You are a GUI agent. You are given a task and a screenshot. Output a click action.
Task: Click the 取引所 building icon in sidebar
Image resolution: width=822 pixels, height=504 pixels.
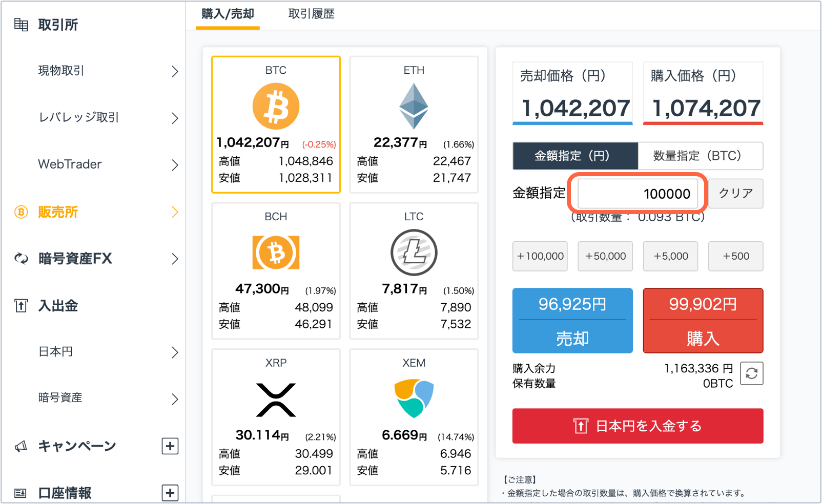21,24
